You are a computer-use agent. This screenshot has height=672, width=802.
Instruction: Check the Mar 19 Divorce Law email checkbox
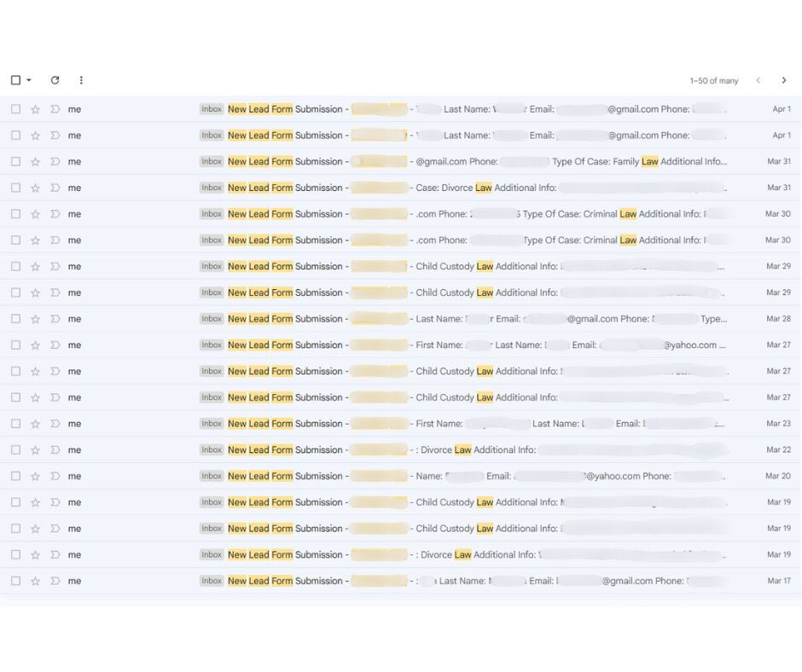(x=16, y=555)
